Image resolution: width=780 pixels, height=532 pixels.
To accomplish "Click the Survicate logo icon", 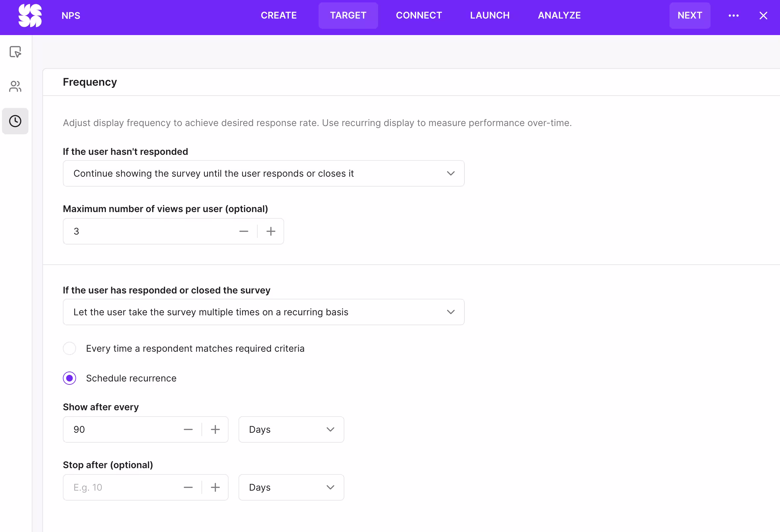I will (x=30, y=16).
